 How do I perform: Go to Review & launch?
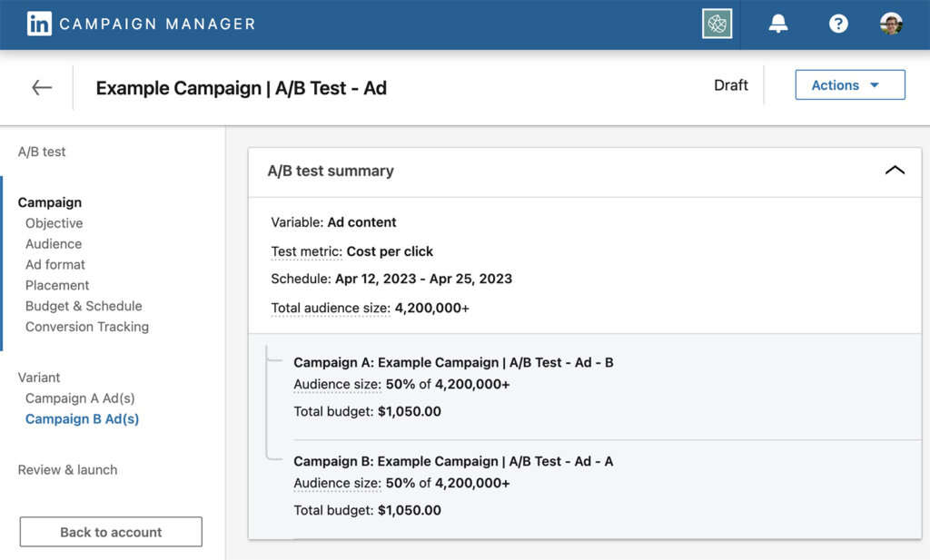(x=67, y=469)
